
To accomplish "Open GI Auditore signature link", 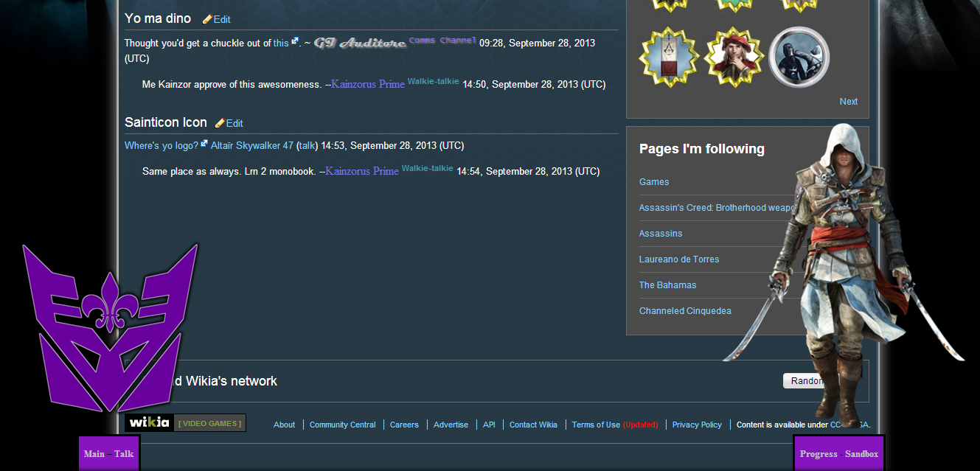I will point(360,43).
